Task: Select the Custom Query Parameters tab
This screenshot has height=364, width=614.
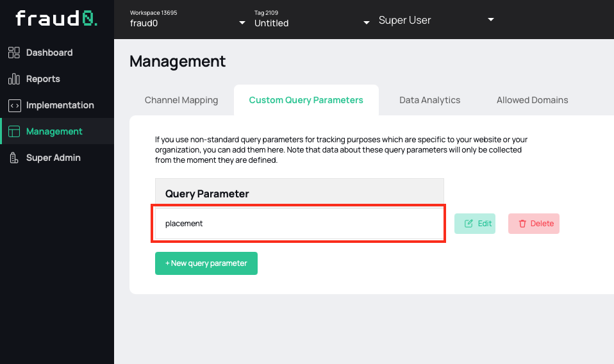Action: [x=306, y=100]
